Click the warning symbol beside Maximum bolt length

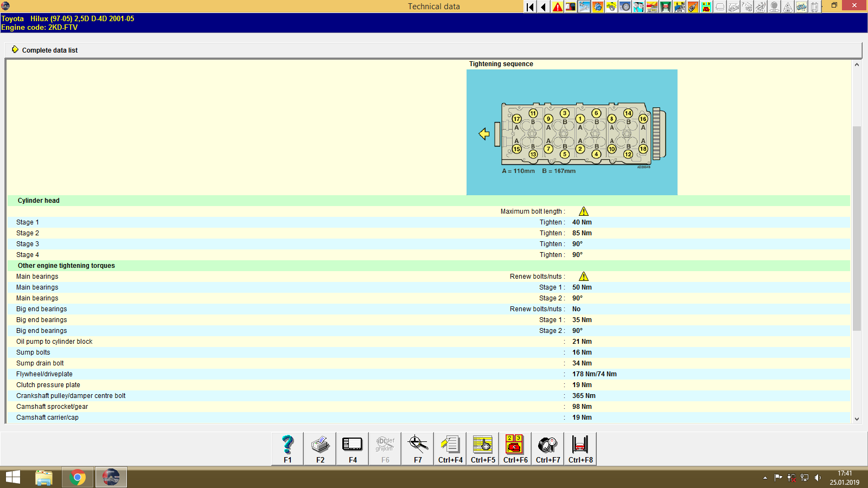coord(584,211)
